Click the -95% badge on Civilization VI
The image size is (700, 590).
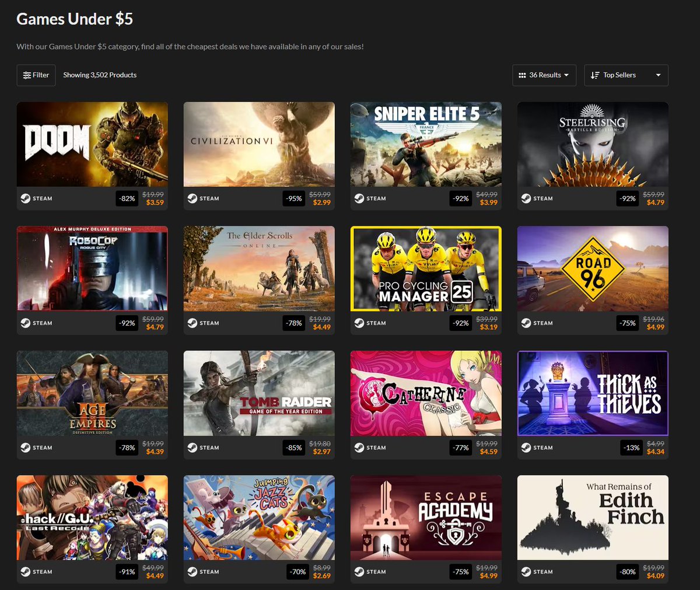[x=294, y=198]
